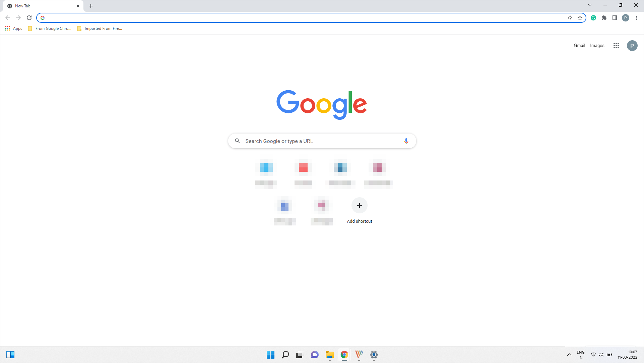Expand hidden system tray icons
The image size is (644, 363).
pos(569,355)
